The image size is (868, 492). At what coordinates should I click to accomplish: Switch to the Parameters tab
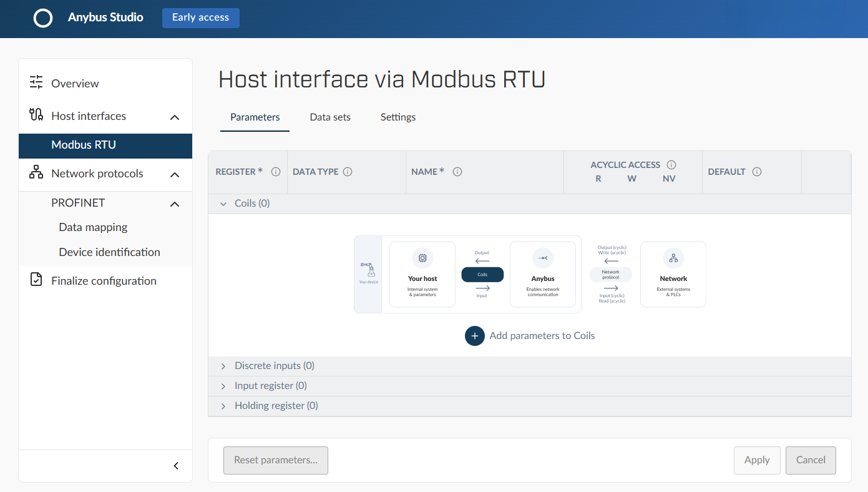255,117
